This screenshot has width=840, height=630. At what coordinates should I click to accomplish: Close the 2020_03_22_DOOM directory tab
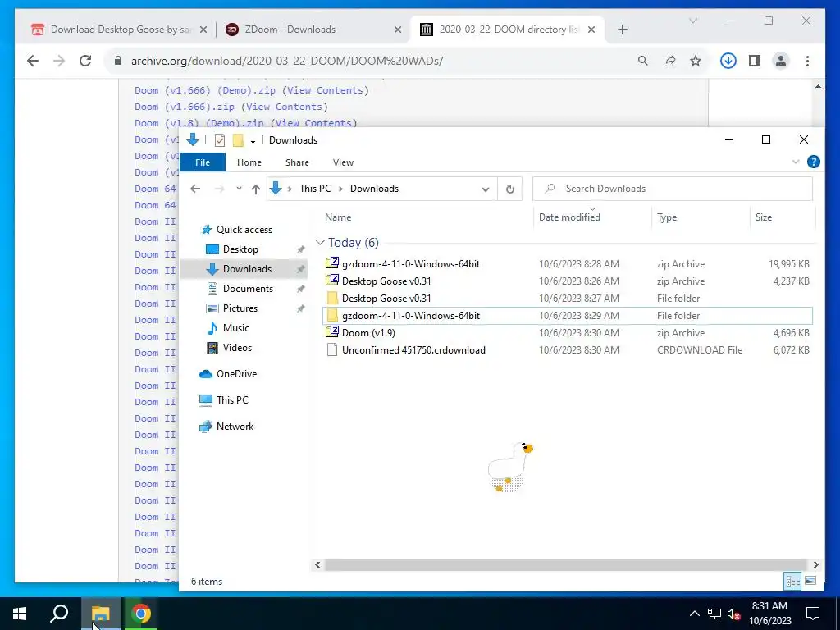click(x=591, y=30)
